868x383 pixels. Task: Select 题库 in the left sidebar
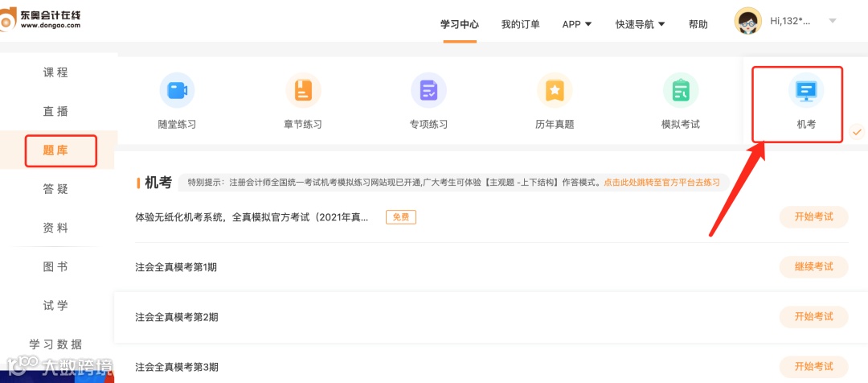point(56,150)
